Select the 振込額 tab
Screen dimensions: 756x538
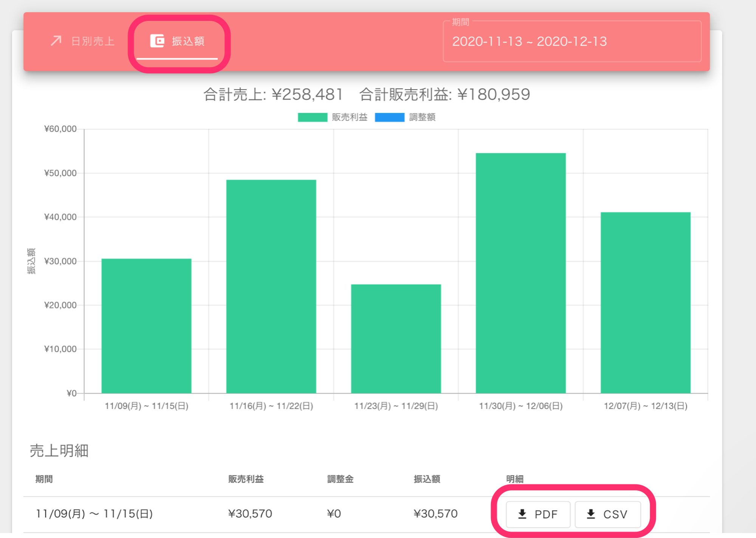point(188,41)
